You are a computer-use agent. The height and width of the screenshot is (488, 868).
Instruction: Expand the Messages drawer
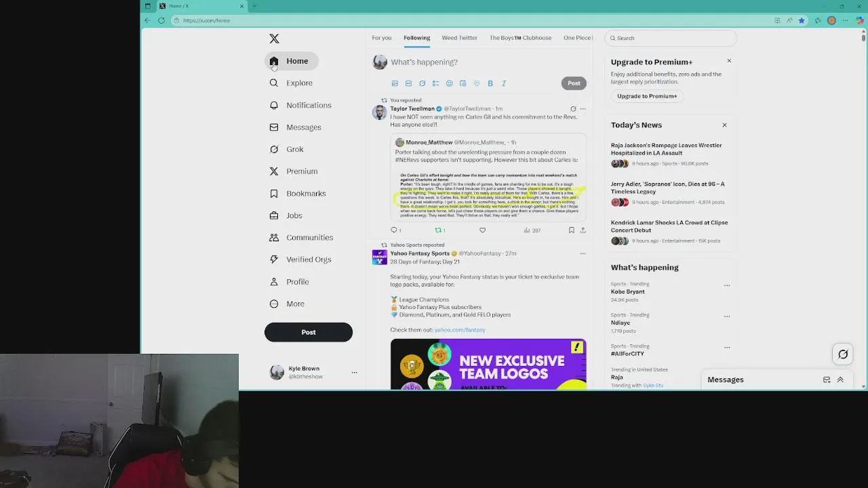(840, 380)
